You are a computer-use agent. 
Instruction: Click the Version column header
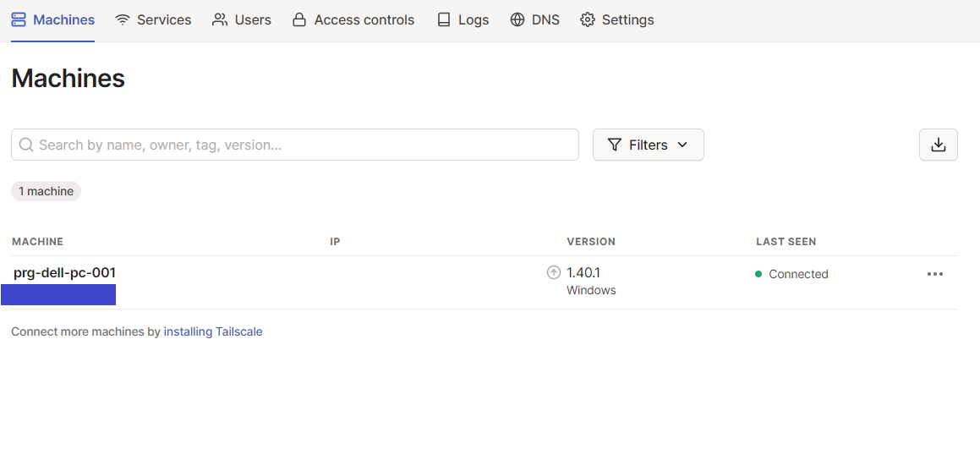[591, 242]
